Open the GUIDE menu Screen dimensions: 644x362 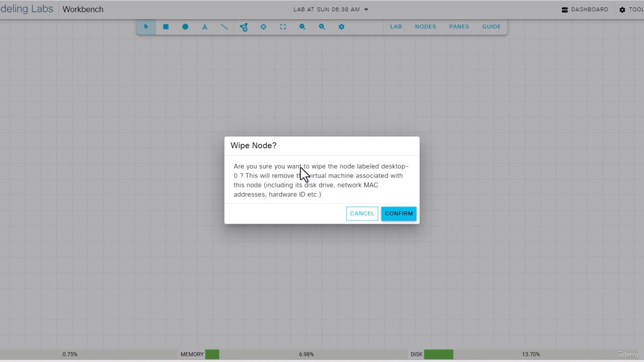[492, 27]
